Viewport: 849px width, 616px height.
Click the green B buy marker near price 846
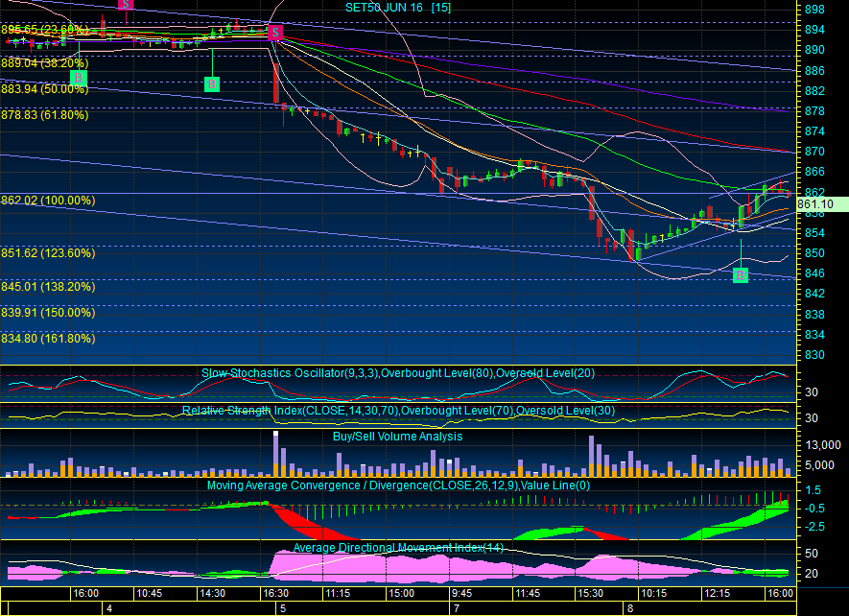tap(741, 275)
